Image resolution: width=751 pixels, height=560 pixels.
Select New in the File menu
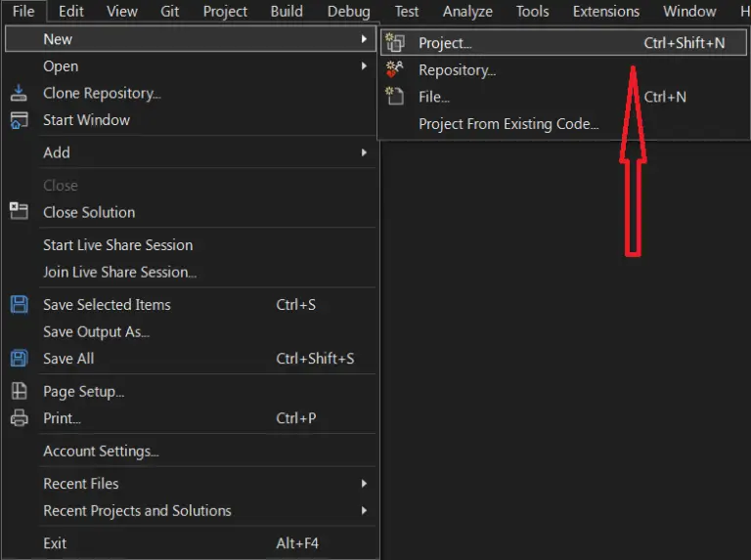pos(190,39)
